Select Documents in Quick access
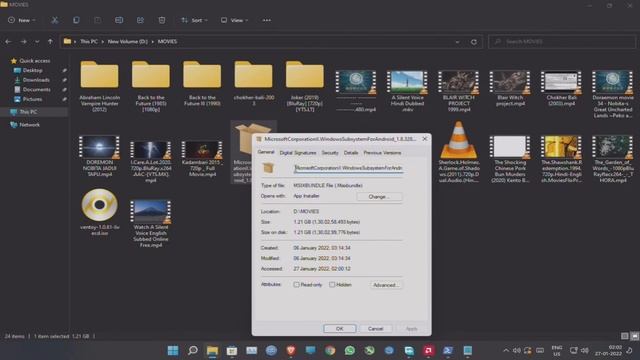 pyautogui.click(x=36, y=89)
